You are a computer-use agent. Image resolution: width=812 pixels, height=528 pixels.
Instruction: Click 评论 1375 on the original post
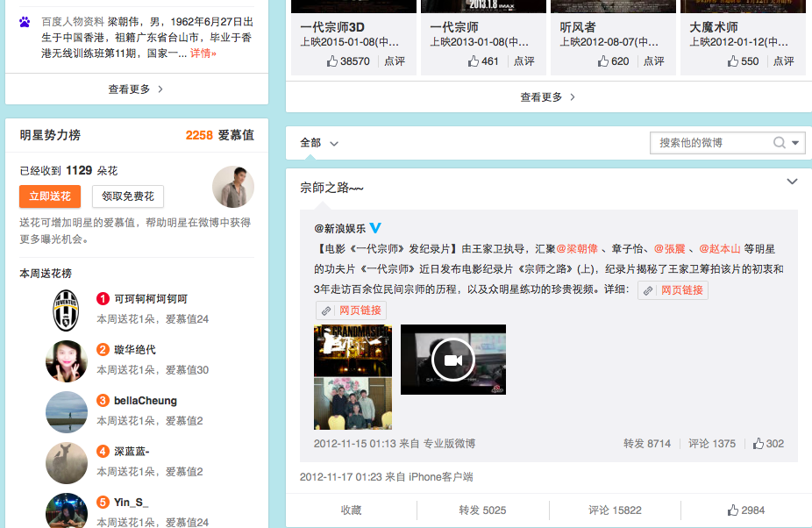711,444
